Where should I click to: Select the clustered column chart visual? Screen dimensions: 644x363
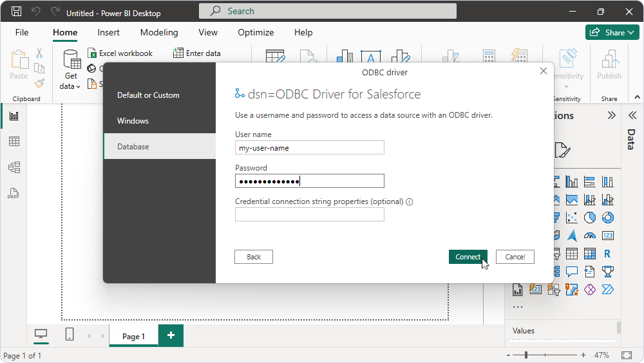pyautogui.click(x=572, y=181)
